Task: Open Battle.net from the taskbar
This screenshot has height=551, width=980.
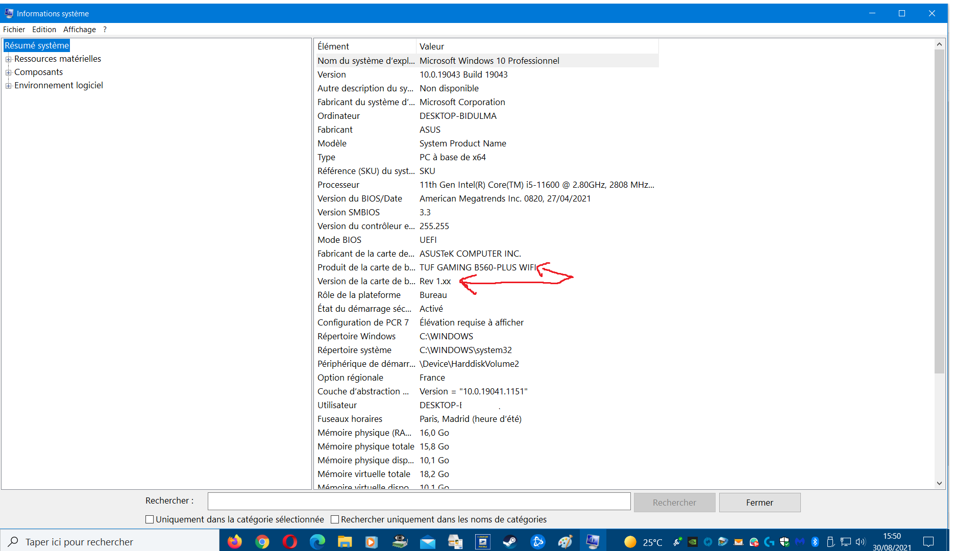Action: (537, 542)
